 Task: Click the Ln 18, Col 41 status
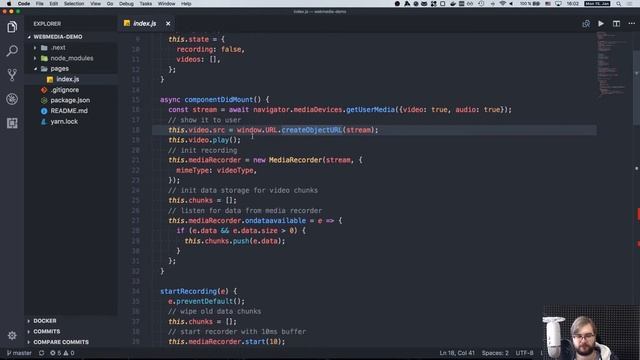(x=457, y=353)
